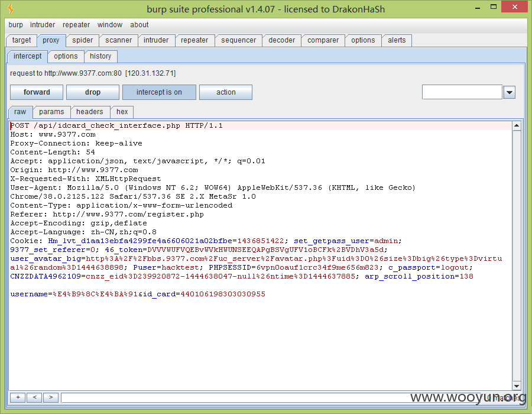Open the action menu button
Image resolution: width=532 pixels, height=414 pixels.
[226, 92]
